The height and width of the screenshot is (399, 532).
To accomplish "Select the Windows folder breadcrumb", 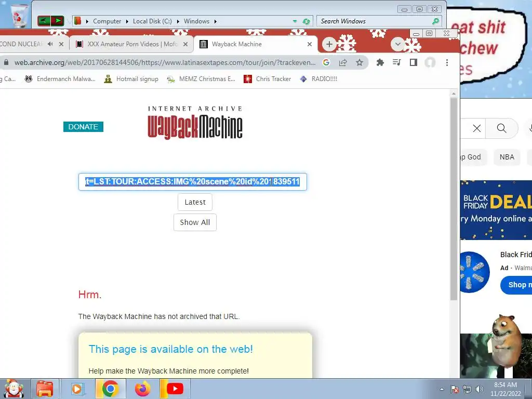I will click(196, 21).
